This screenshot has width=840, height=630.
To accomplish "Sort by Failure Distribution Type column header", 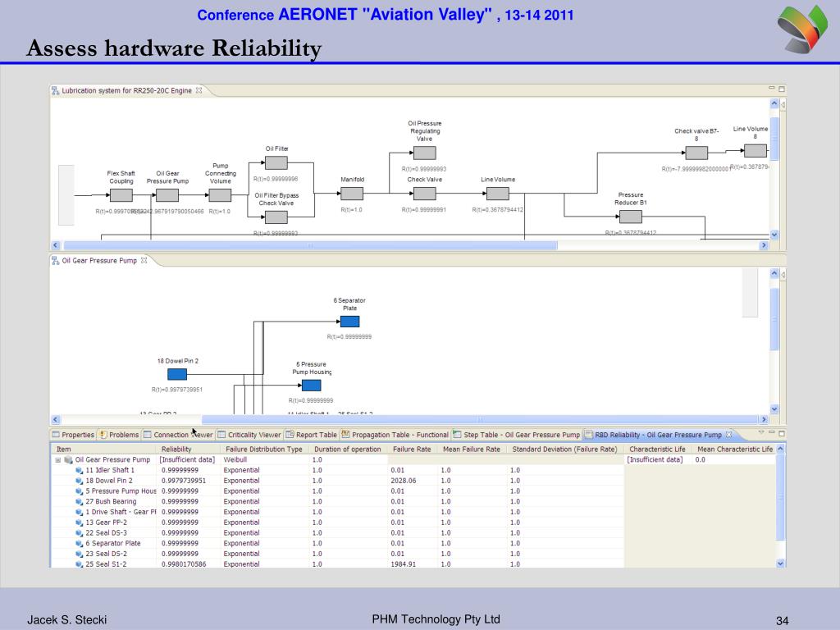I will [264, 449].
